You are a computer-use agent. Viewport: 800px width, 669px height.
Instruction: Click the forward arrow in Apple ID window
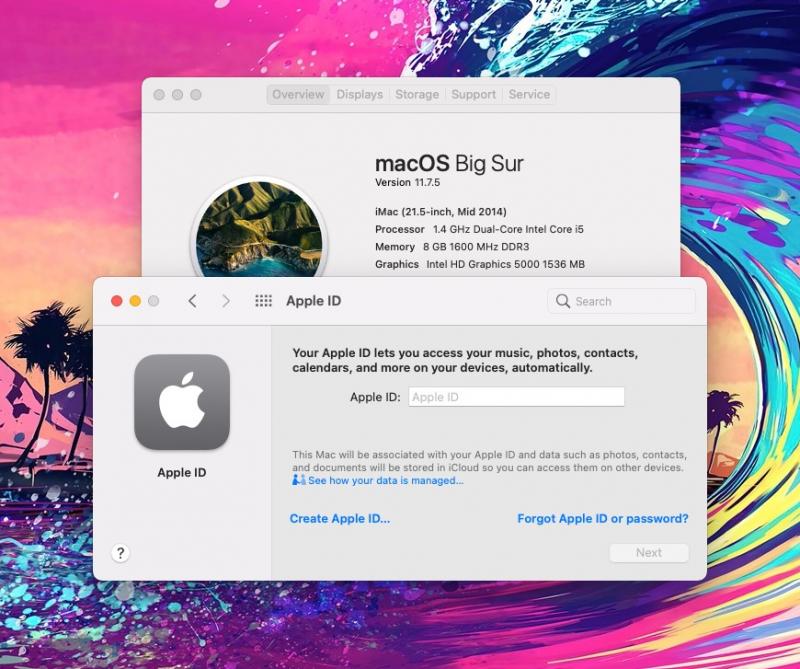pyautogui.click(x=226, y=301)
